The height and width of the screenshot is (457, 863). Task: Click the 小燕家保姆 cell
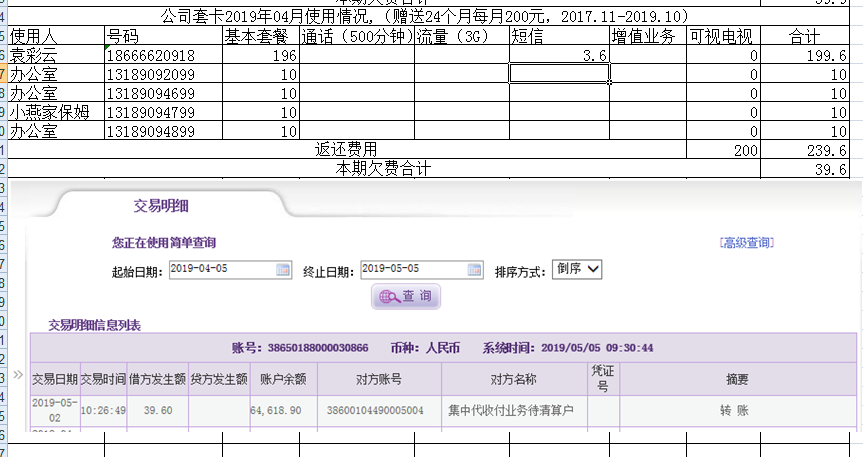56,112
